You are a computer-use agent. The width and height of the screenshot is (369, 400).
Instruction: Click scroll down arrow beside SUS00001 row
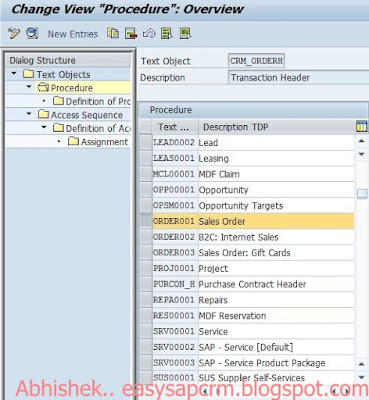click(361, 377)
